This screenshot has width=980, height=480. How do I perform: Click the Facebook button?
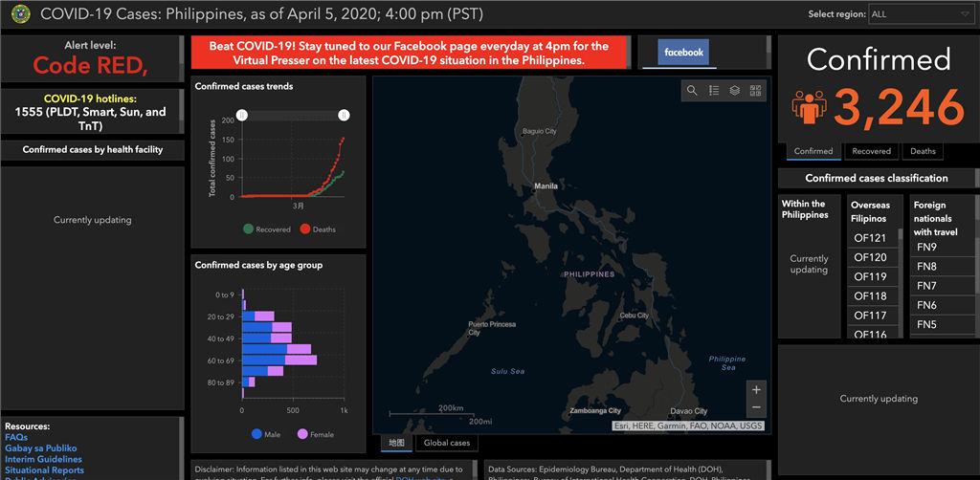pos(683,53)
